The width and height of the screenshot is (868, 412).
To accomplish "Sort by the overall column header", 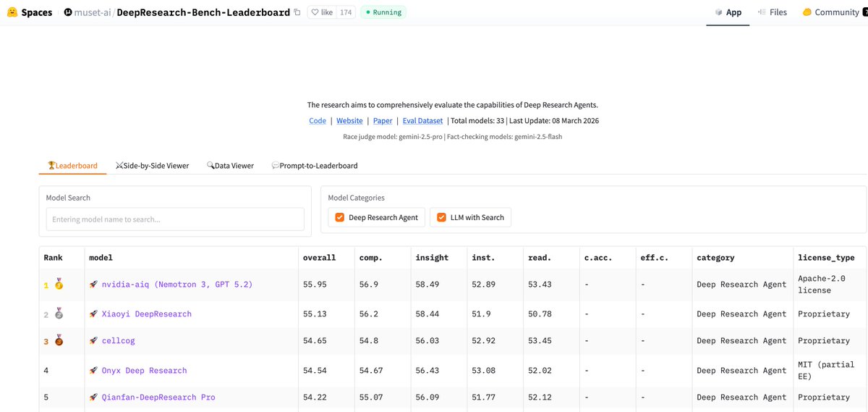I will (319, 258).
